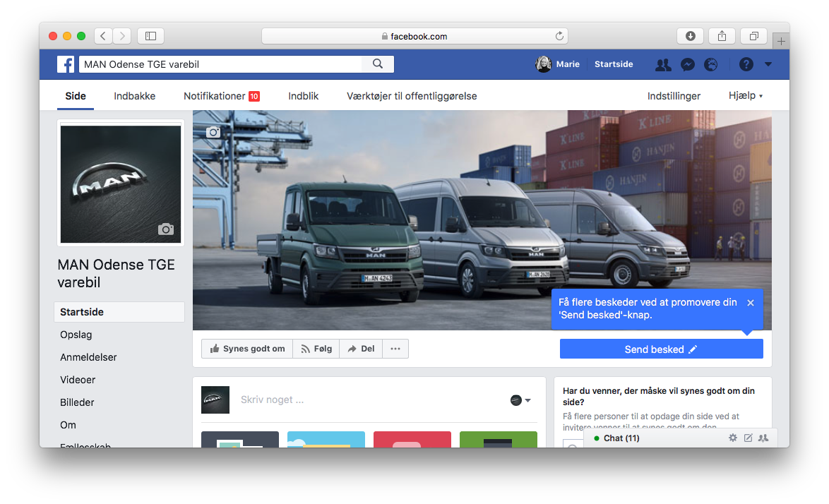Open Om in the sidebar
The width and height of the screenshot is (829, 504).
click(68, 425)
